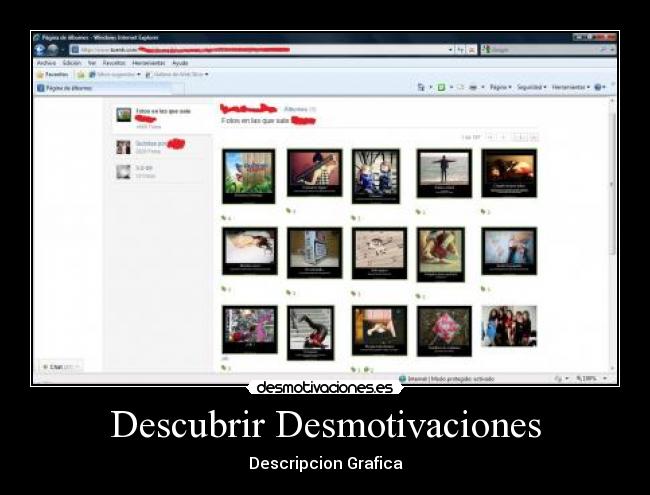Click the magnifier icon in the search box
The width and height of the screenshot is (650, 495).
click(x=604, y=50)
